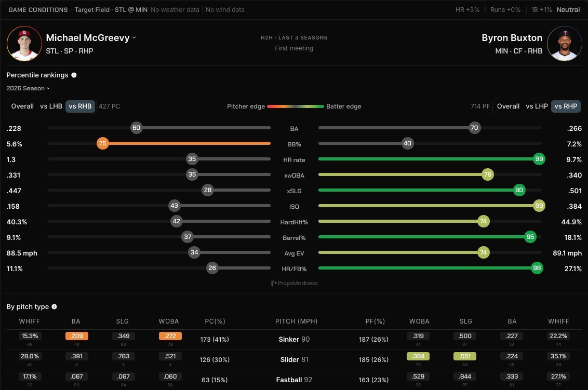Open the 2026 Season dropdown

[x=28, y=88]
